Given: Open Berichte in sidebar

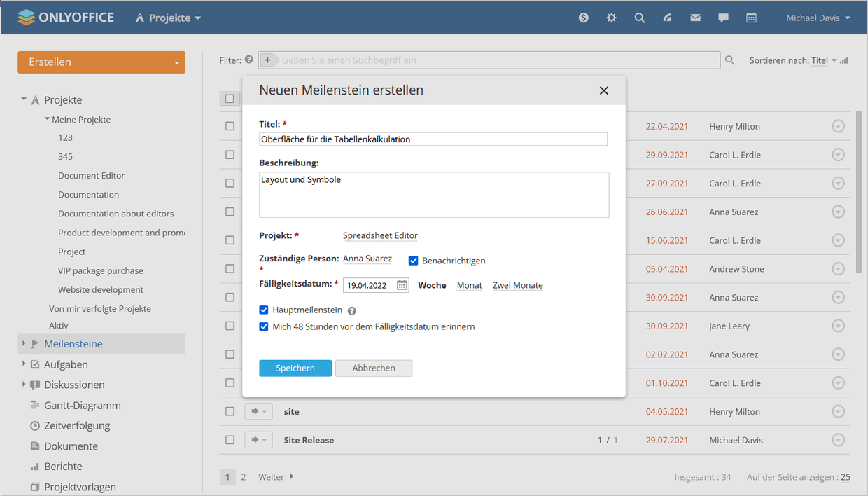Looking at the screenshot, I should [63, 466].
